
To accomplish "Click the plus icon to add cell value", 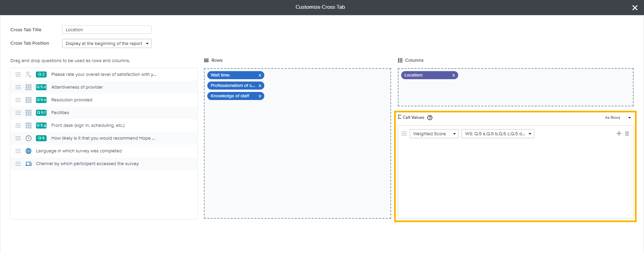I will pos(619,134).
